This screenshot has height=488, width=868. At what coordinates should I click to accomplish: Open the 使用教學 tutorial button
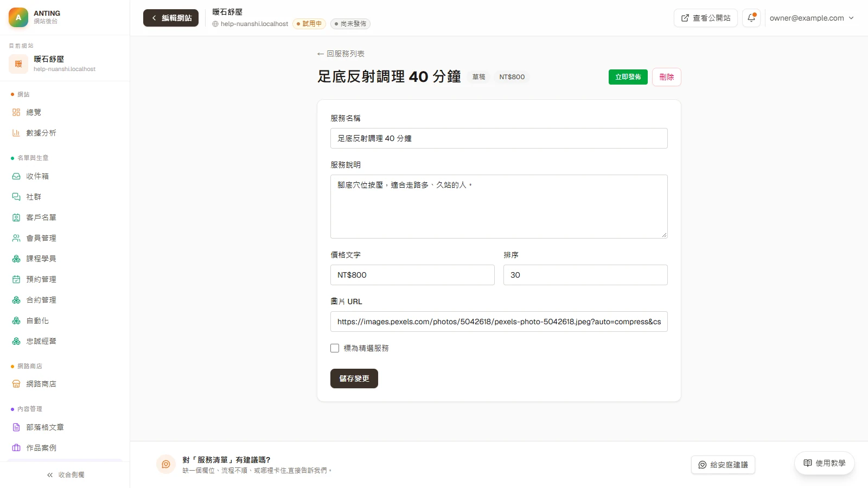point(825,463)
